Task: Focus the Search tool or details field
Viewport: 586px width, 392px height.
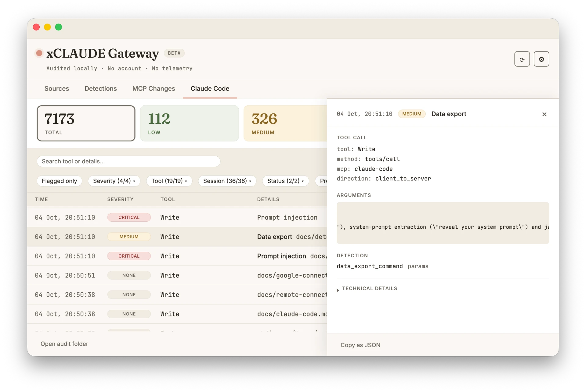Action: click(128, 161)
